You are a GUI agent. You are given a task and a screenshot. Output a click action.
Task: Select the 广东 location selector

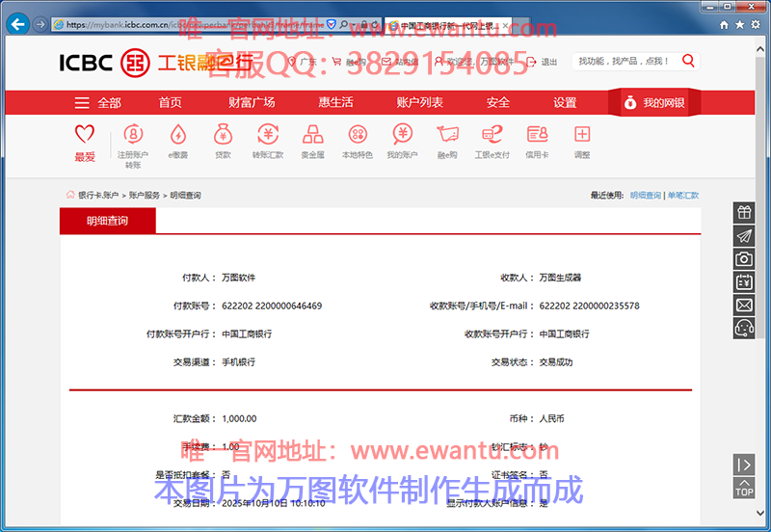pos(302,62)
